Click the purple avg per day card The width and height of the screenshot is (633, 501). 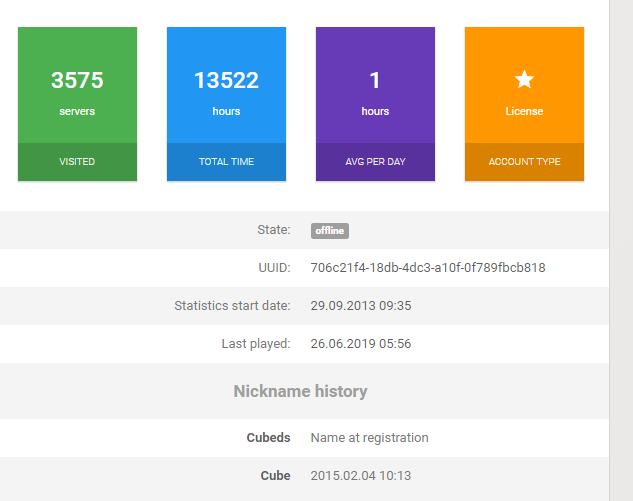coord(375,104)
